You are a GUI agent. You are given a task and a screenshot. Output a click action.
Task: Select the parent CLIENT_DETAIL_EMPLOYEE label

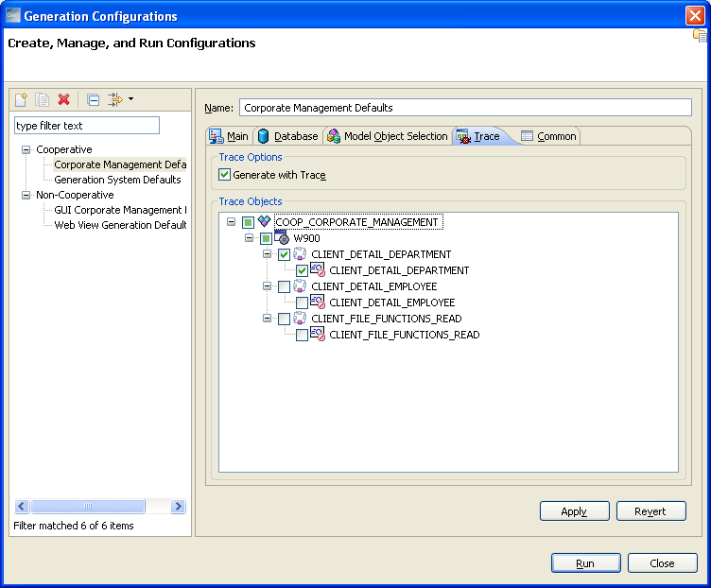(x=374, y=286)
